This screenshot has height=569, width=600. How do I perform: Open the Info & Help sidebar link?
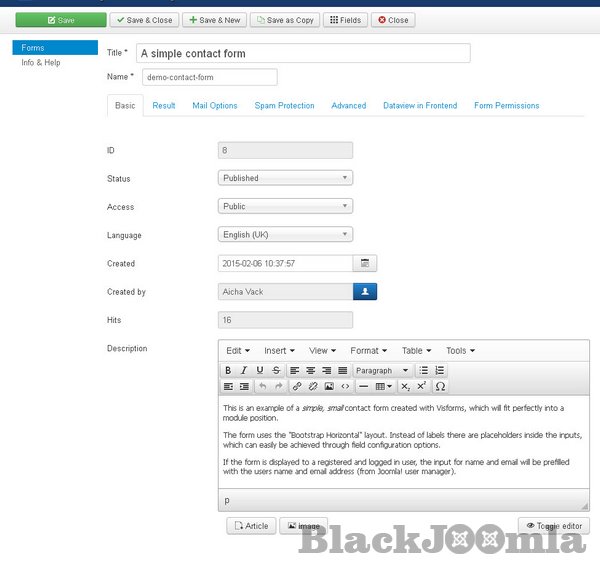(x=41, y=63)
